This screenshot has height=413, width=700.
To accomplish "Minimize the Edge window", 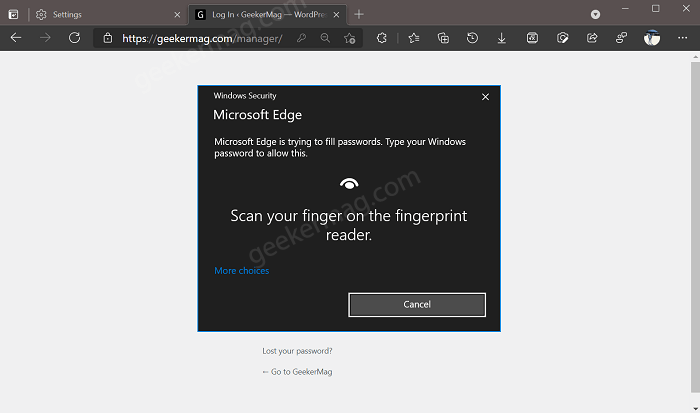I will (625, 8).
